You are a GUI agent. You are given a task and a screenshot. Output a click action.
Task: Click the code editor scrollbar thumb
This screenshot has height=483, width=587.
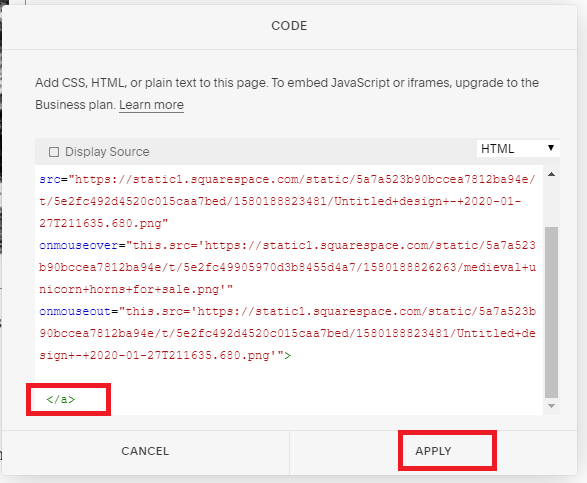551,312
